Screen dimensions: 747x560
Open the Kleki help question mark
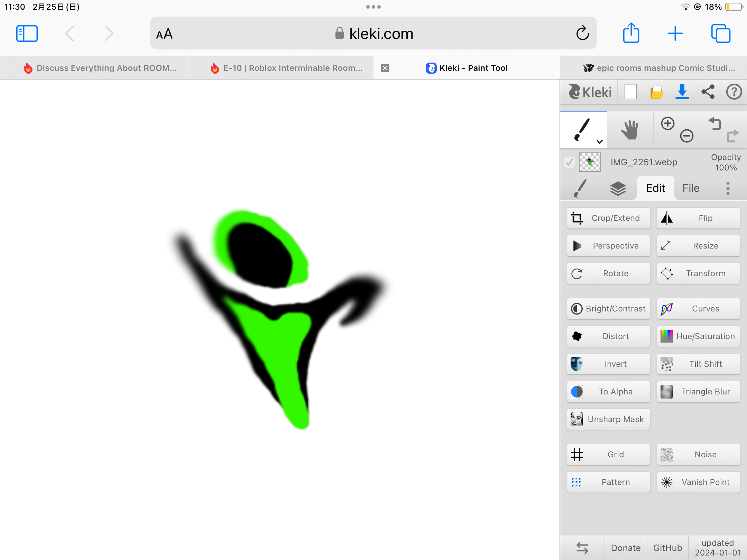(734, 92)
